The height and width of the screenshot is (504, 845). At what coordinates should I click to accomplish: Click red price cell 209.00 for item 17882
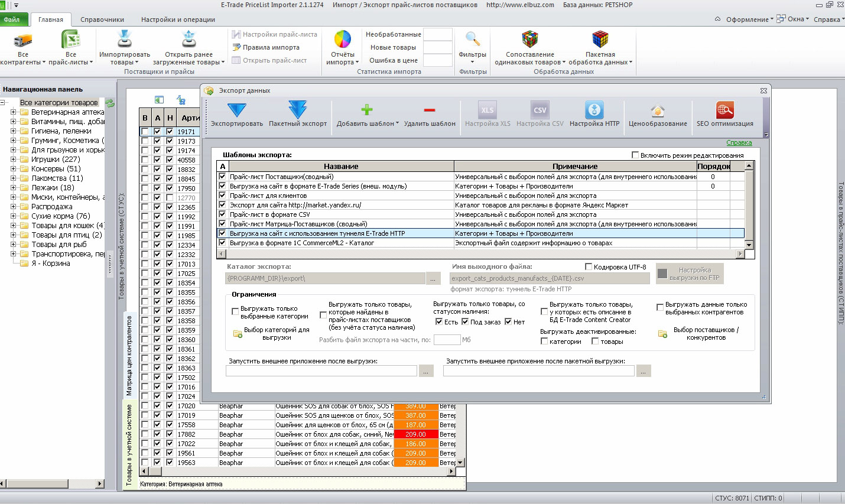pyautogui.click(x=416, y=434)
